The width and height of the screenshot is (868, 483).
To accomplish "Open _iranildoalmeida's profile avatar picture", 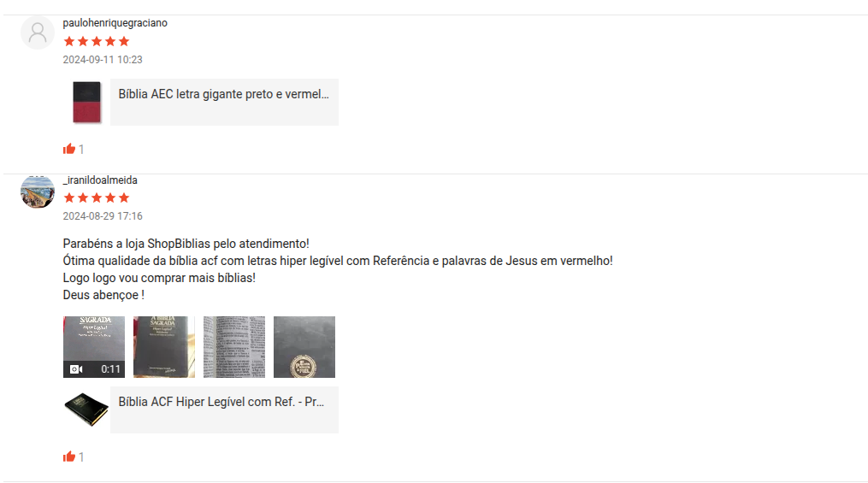I will pyautogui.click(x=38, y=191).
